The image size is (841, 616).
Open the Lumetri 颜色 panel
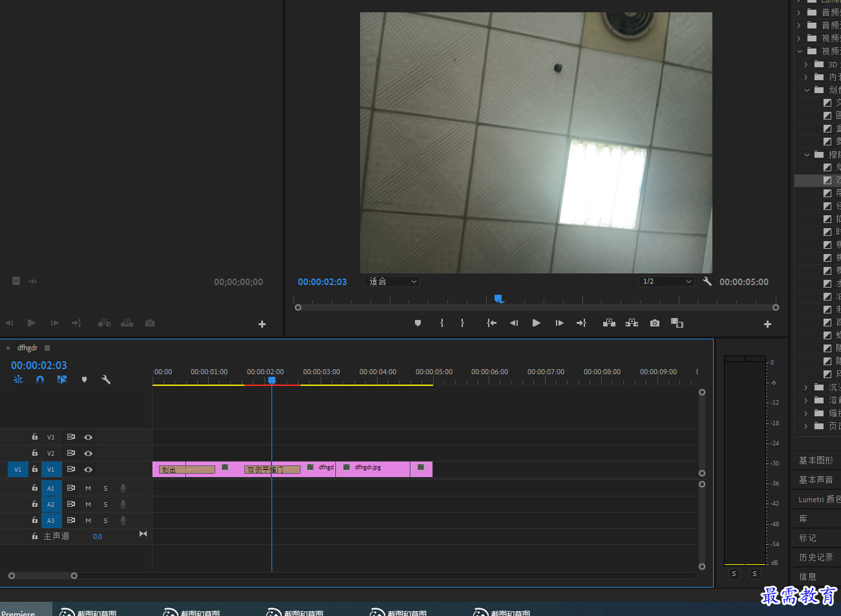click(x=819, y=499)
